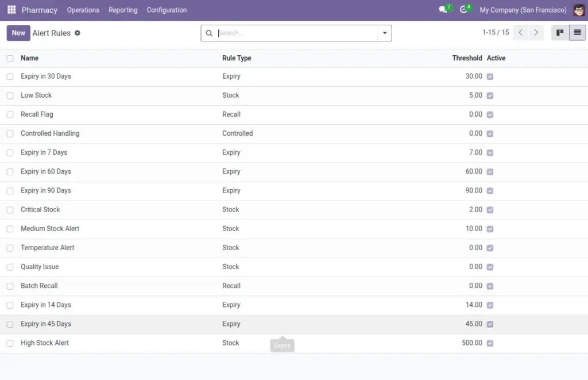Image resolution: width=588 pixels, height=380 pixels.
Task: Create a New alert rule
Action: [18, 33]
